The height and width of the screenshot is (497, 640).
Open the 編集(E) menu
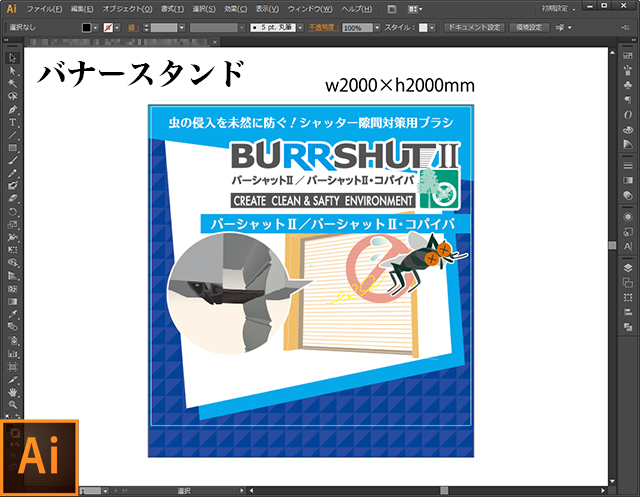(82, 9)
